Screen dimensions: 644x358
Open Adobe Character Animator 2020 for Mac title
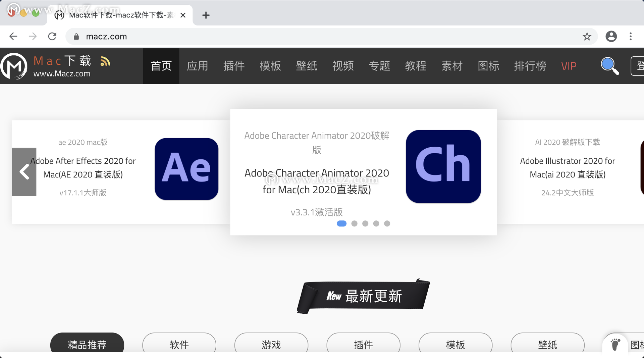[317, 181]
